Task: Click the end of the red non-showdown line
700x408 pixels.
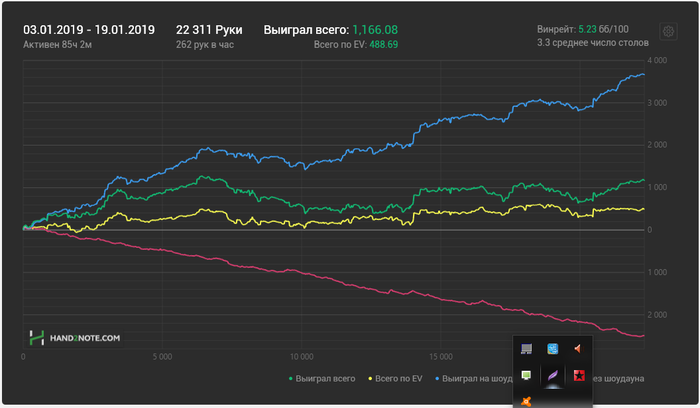Action: click(x=643, y=336)
